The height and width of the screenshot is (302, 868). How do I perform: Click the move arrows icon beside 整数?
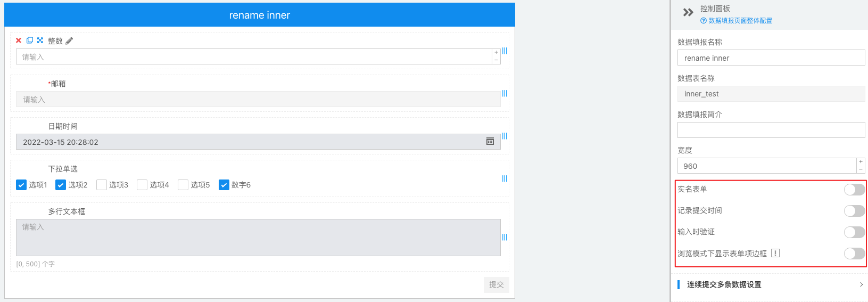click(40, 40)
